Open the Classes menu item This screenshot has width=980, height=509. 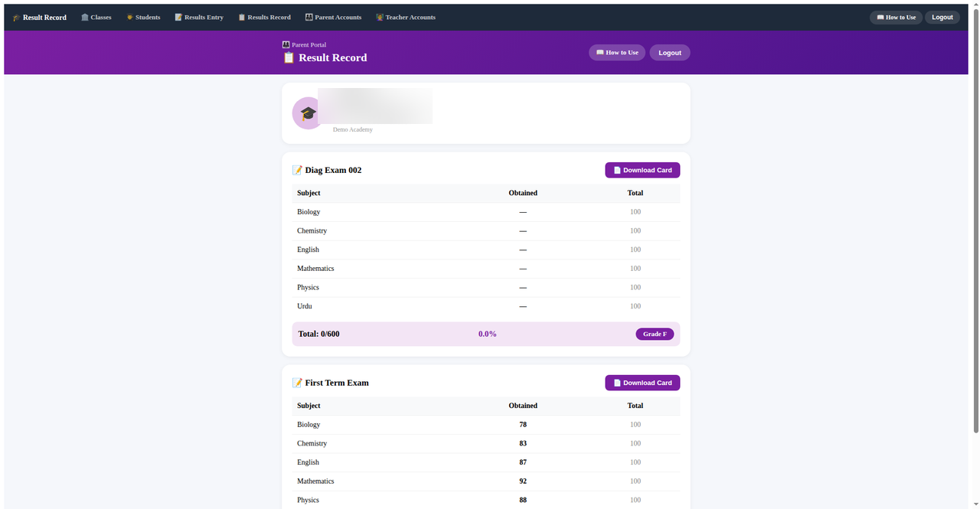tap(96, 17)
